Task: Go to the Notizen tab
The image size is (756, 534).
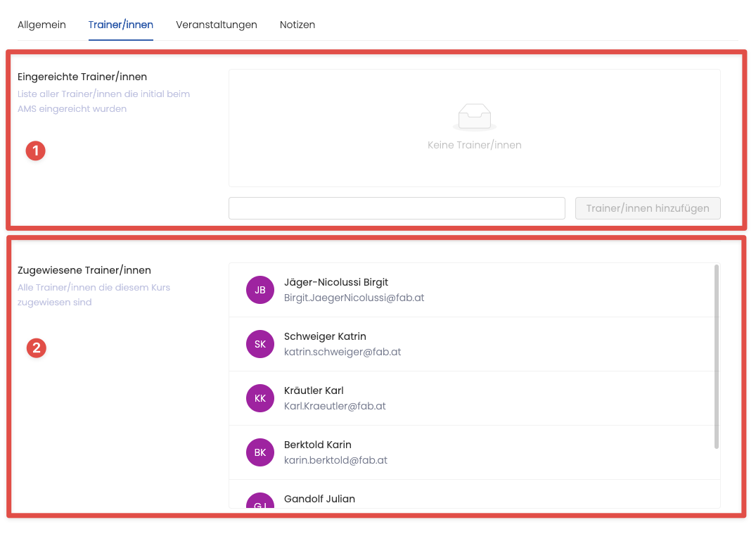Action: (297, 25)
